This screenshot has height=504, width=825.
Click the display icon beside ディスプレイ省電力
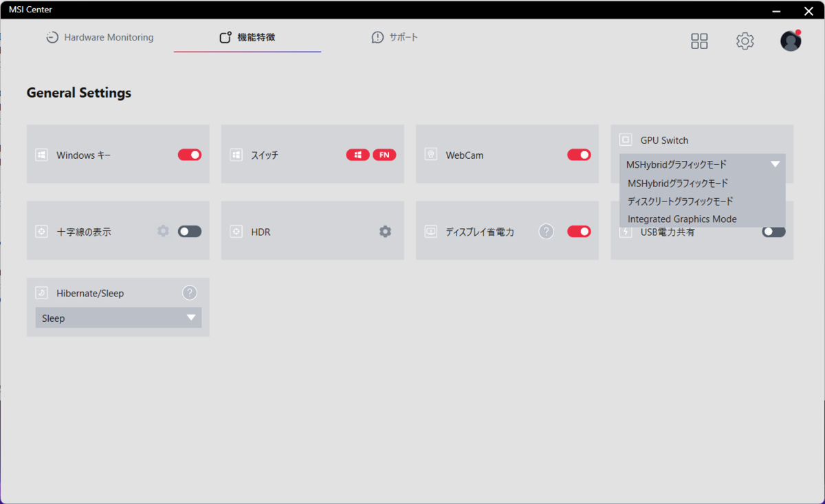tap(430, 232)
